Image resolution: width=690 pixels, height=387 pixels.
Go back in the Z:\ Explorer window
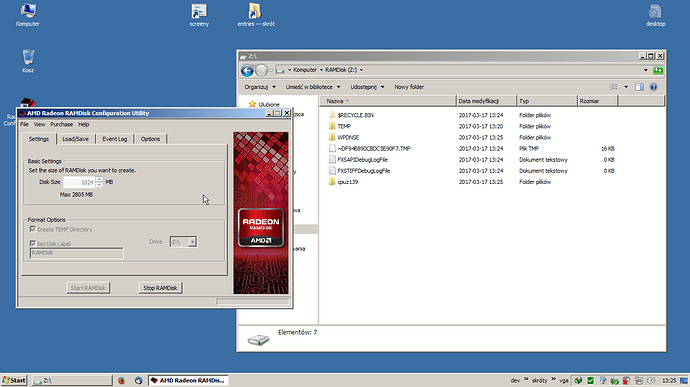[x=247, y=70]
